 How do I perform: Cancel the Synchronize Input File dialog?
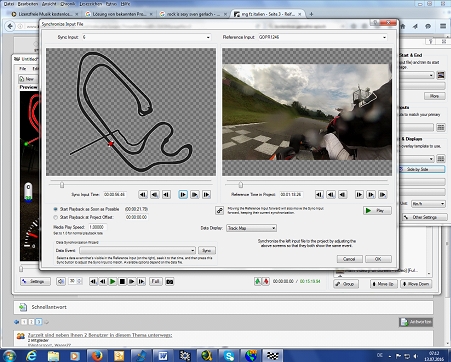(x=349, y=259)
